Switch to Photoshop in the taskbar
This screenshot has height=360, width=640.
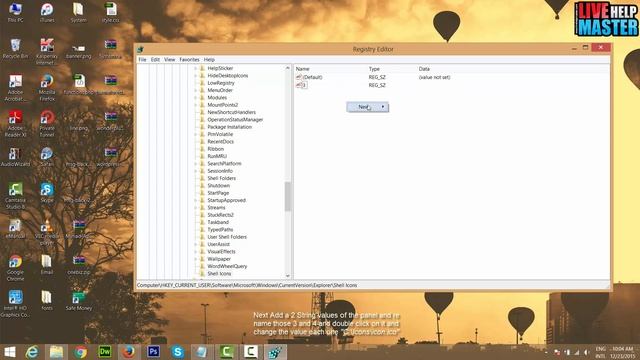pyautogui.click(x=153, y=352)
